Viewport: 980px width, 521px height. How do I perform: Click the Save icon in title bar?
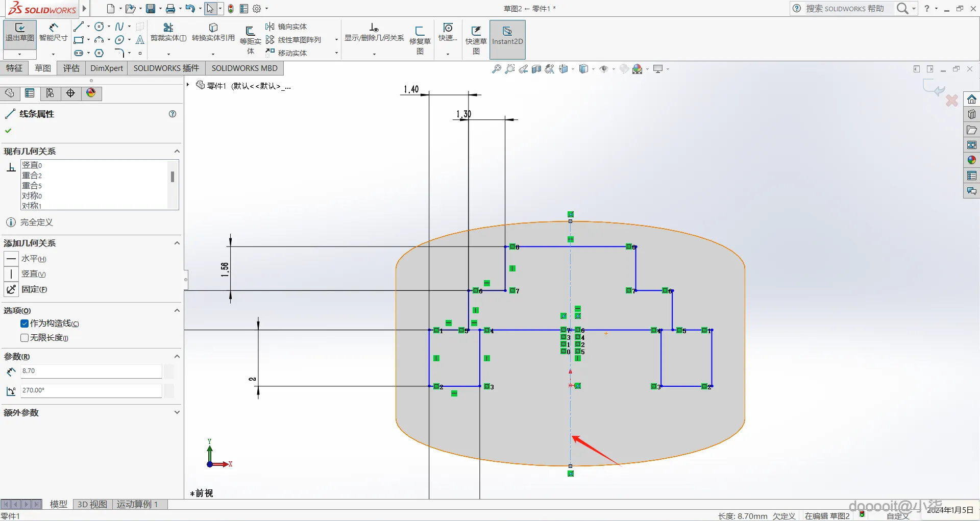click(x=151, y=9)
